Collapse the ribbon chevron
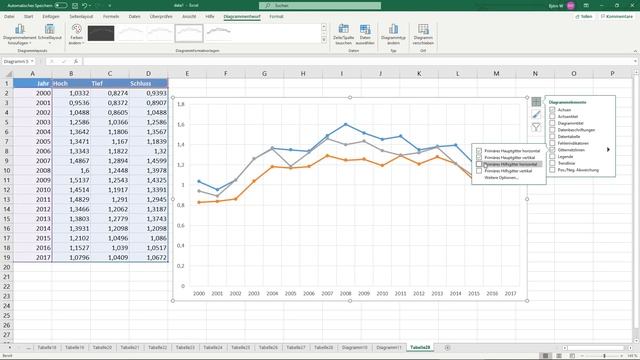Image resolution: width=640 pixels, height=360 pixels. 635,51
